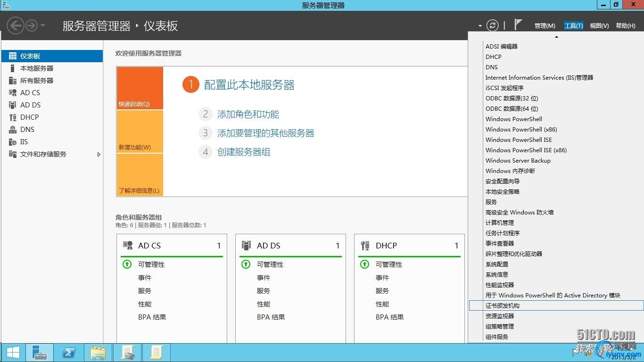Click AD CS tile header icon

tap(128, 246)
